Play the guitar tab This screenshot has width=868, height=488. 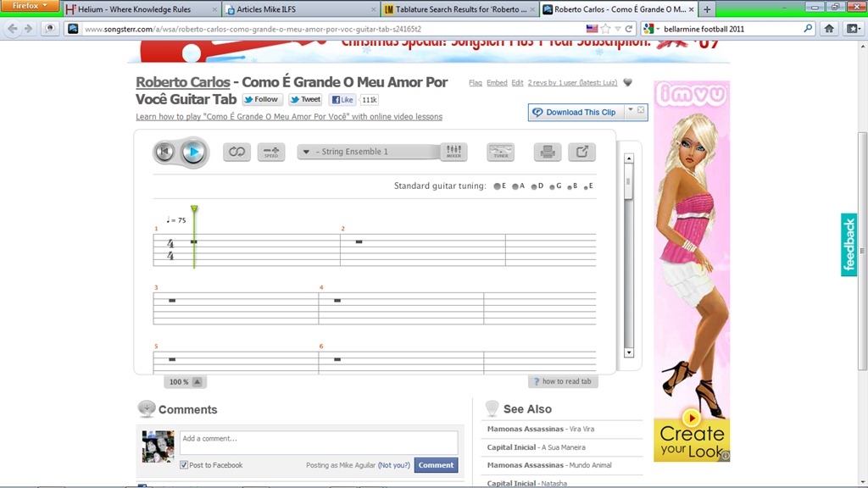pyautogui.click(x=194, y=152)
